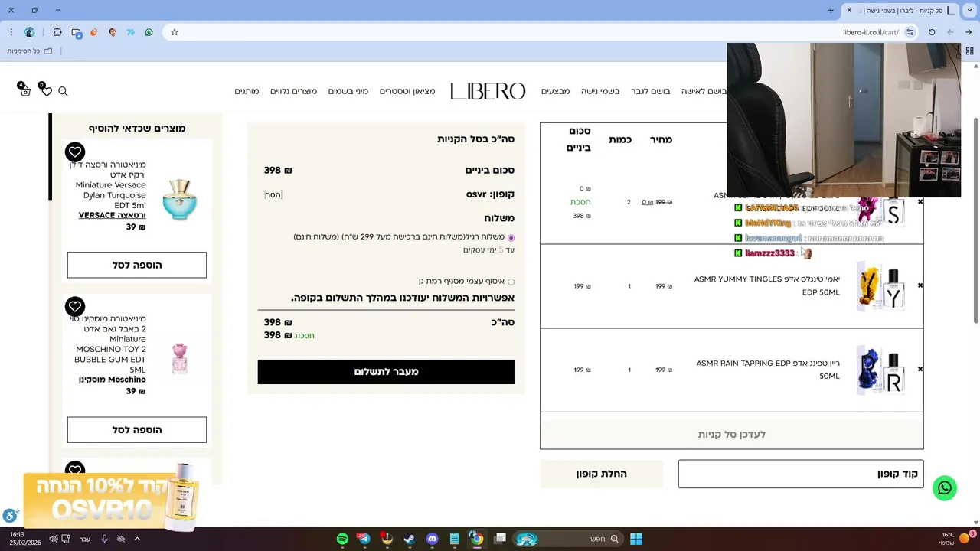Open the site search magnifier icon
The width and height of the screenshot is (980, 551).
(x=63, y=91)
